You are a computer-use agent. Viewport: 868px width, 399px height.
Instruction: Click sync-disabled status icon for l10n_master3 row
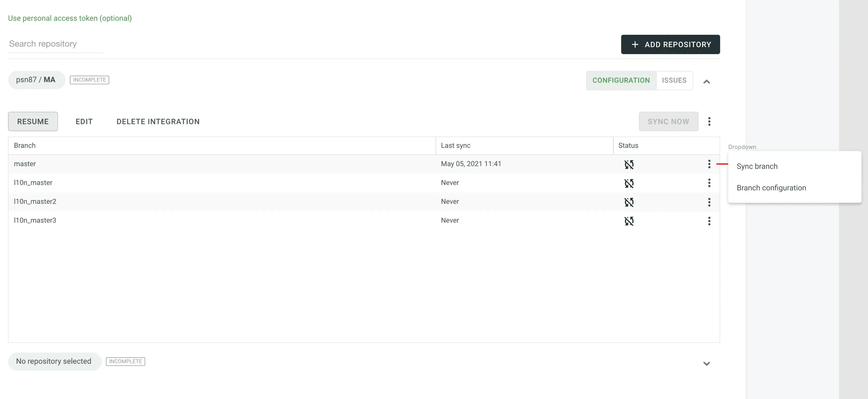tap(629, 221)
